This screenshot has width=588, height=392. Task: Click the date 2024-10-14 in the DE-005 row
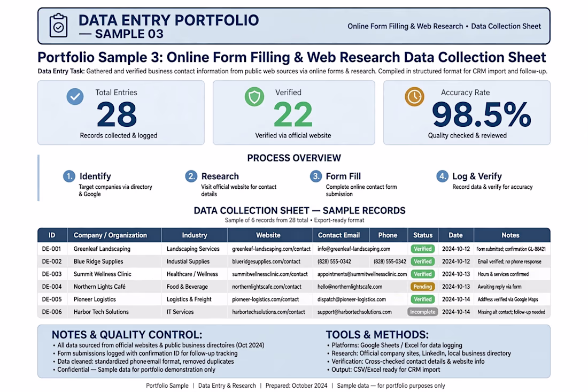click(x=455, y=299)
